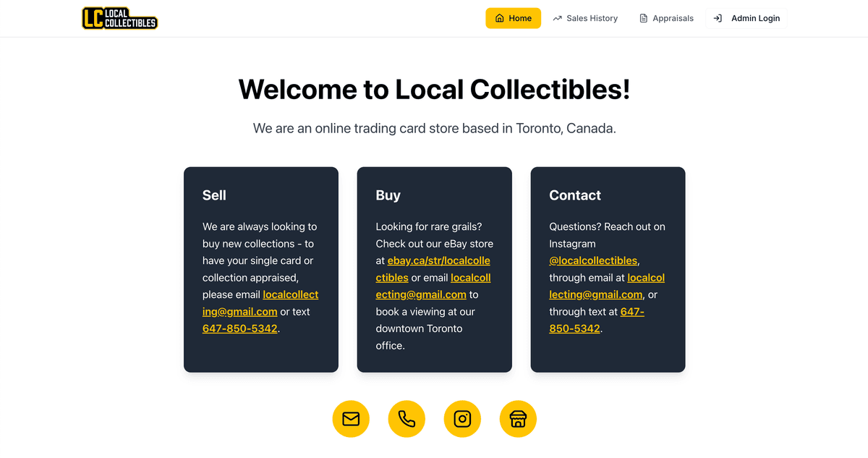Go to the Home nav tab
Screen dimensions: 868x458
pos(513,19)
